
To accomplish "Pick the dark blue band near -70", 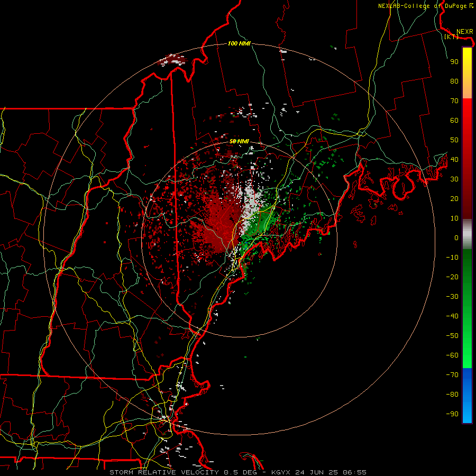I will [467, 374].
